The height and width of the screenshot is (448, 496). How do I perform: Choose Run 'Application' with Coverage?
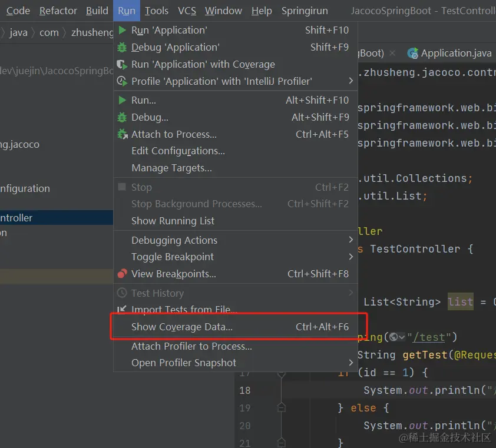pos(236,64)
